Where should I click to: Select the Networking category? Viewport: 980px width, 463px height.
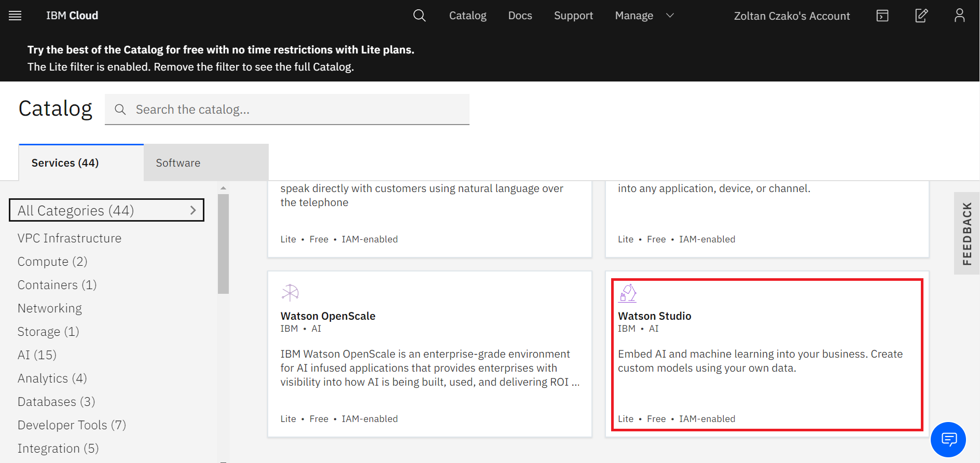click(50, 308)
